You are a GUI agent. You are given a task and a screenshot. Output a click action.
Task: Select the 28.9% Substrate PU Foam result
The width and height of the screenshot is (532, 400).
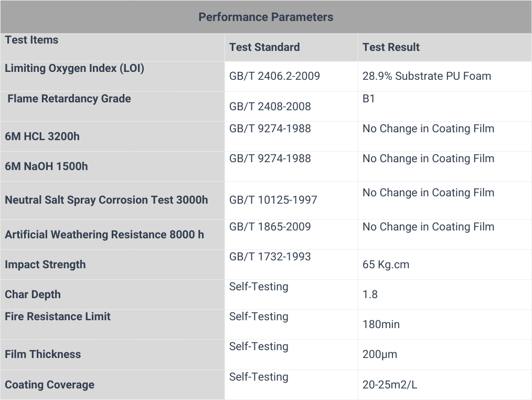[427, 76]
